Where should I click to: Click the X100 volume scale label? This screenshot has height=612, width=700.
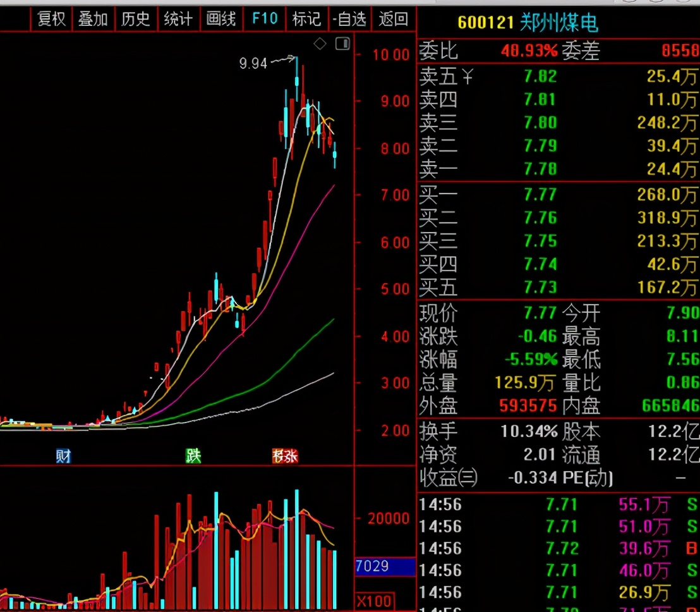point(374,601)
